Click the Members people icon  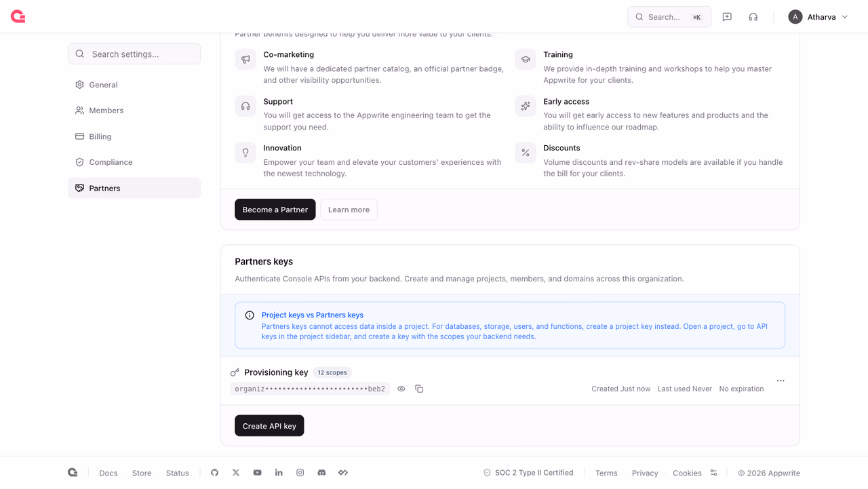coord(79,111)
